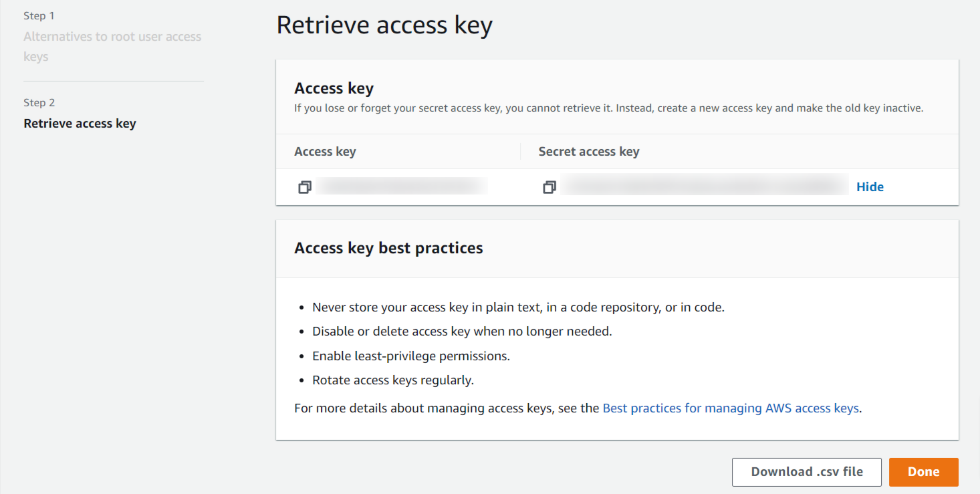The width and height of the screenshot is (980, 494).
Task: Click the Retrieve access key page title
Action: coord(384,25)
